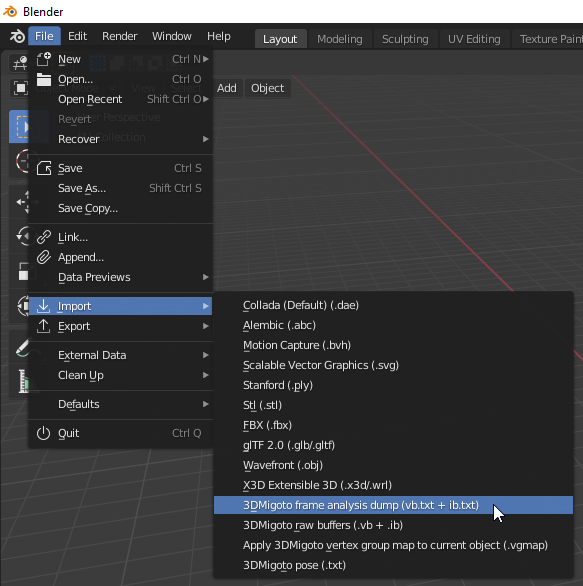This screenshot has width=583, height=586.
Task: Import Collada (Default) (.dae) file
Action: [393, 305]
